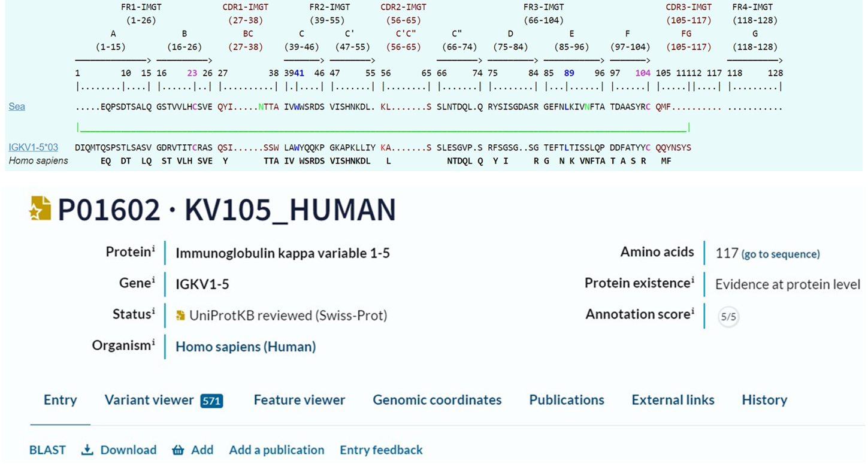Click the FR3-IMGT region label
The image size is (868, 464).
click(x=544, y=7)
